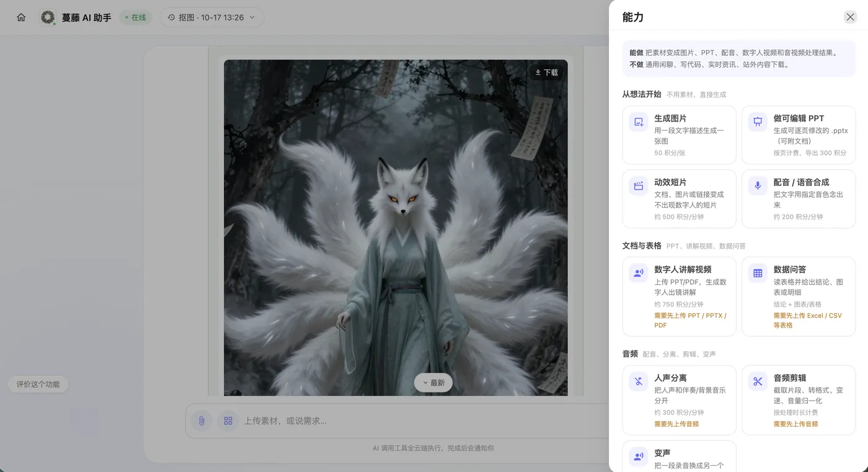Download the nine-tailed fox image
Viewport: 868px width, 472px height.
coord(547,73)
